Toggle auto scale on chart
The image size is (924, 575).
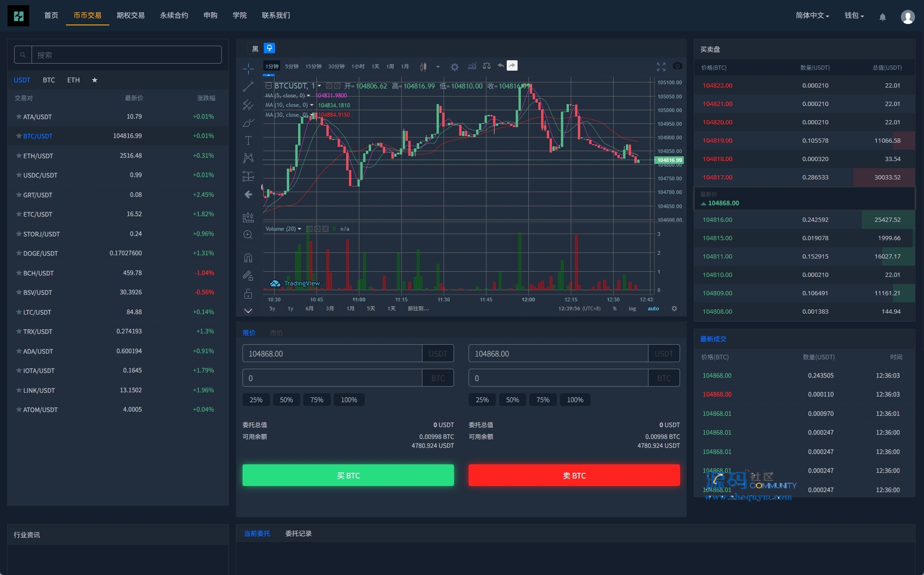point(653,308)
